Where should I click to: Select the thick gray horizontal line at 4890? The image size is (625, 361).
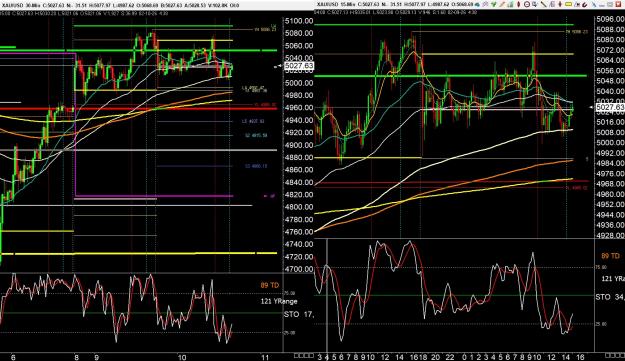pos(138,150)
